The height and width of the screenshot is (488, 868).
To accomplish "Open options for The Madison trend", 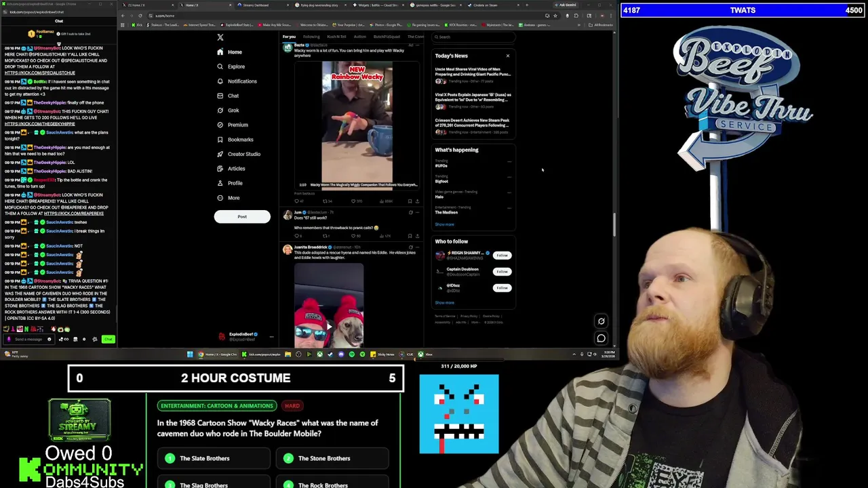I will tap(509, 208).
